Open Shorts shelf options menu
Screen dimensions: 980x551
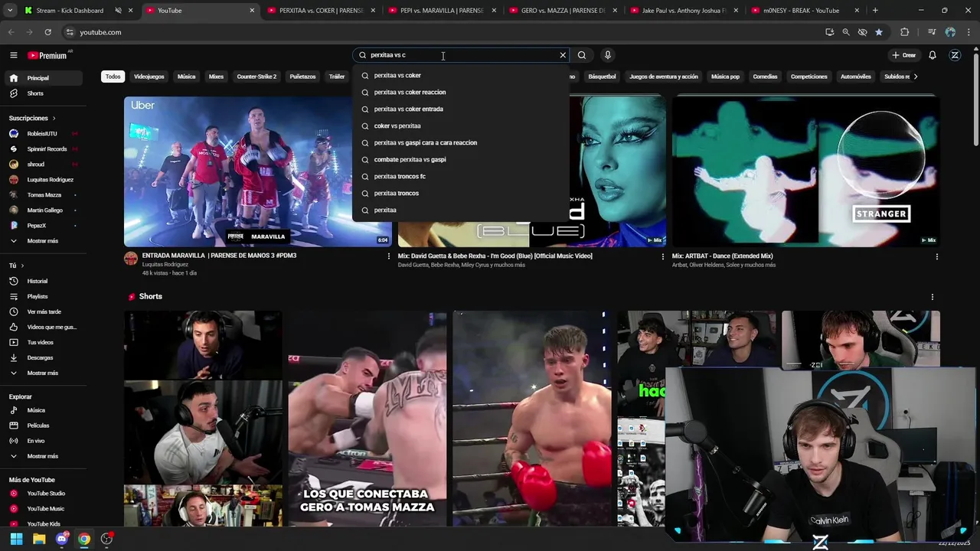(x=932, y=297)
